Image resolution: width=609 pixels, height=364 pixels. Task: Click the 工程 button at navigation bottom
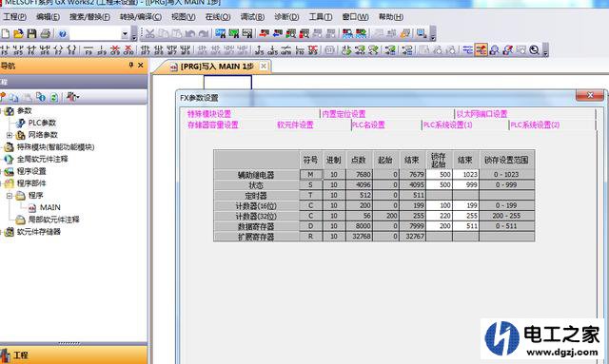click(x=73, y=355)
